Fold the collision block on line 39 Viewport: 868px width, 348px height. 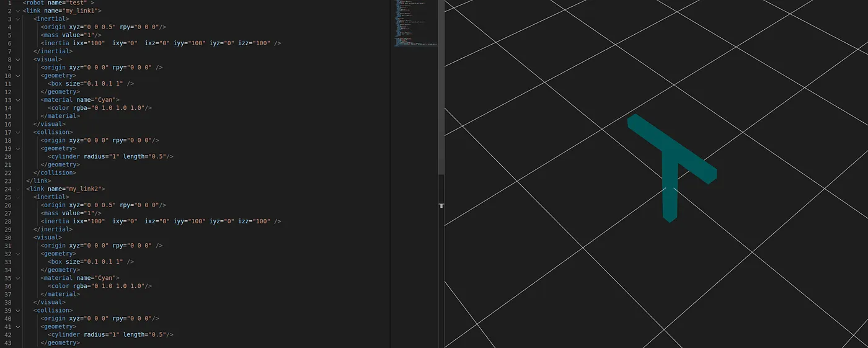click(x=17, y=310)
